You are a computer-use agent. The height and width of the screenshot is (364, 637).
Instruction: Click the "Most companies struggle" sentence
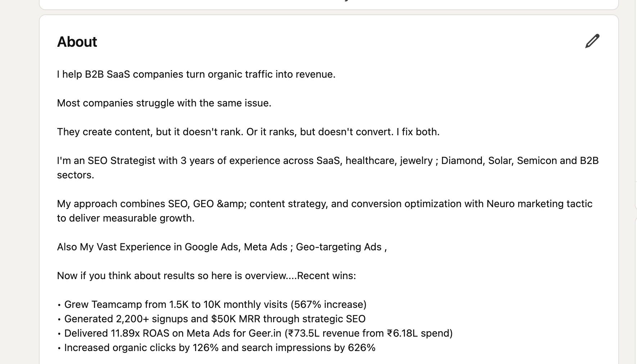tap(164, 103)
